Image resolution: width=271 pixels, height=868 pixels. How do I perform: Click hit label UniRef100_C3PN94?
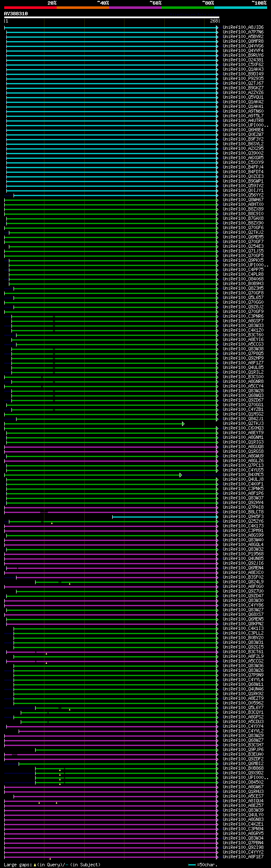(243, 829)
